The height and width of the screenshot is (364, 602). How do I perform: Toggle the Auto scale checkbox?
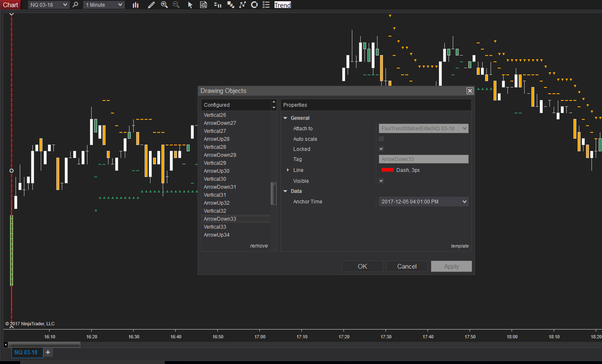[381, 139]
